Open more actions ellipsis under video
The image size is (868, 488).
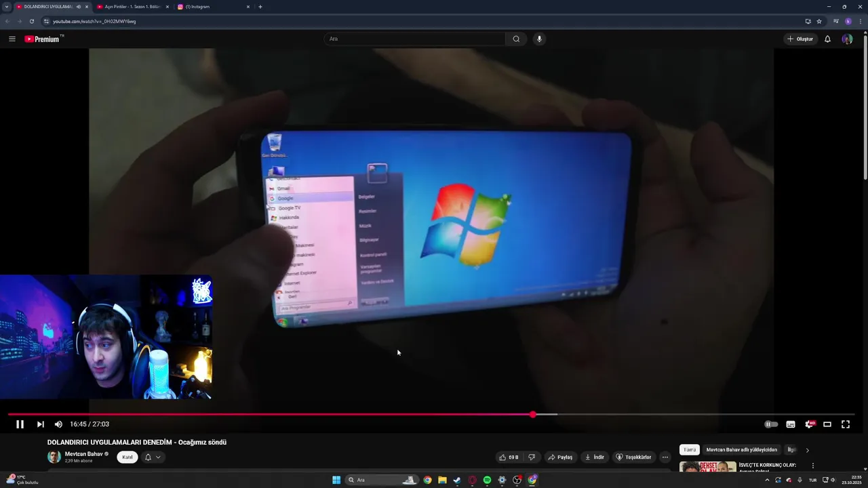click(x=665, y=457)
